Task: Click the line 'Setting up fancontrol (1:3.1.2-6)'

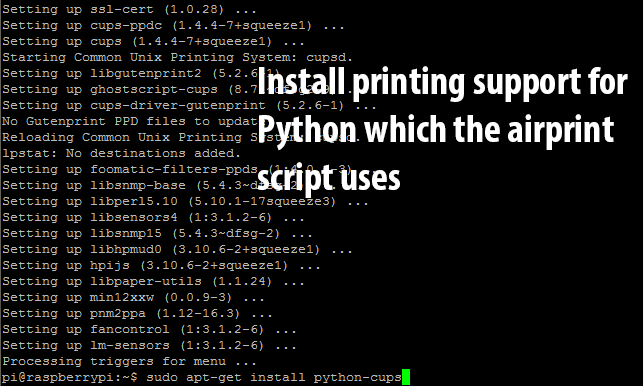Action: (x=149, y=329)
